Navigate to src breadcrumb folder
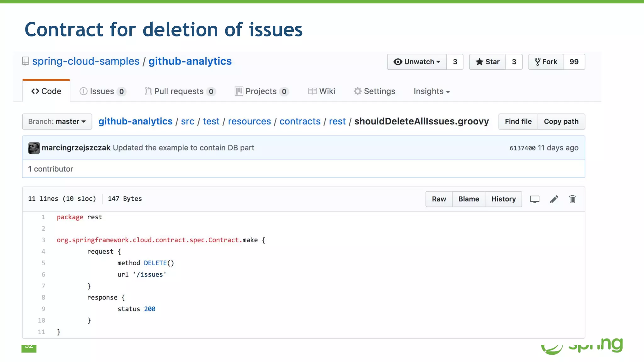The height and width of the screenshot is (362, 644). (188, 122)
